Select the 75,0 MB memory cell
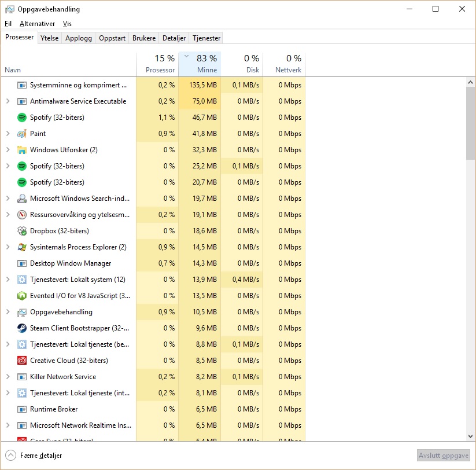Viewport: 476px width, 470px height. (x=200, y=101)
